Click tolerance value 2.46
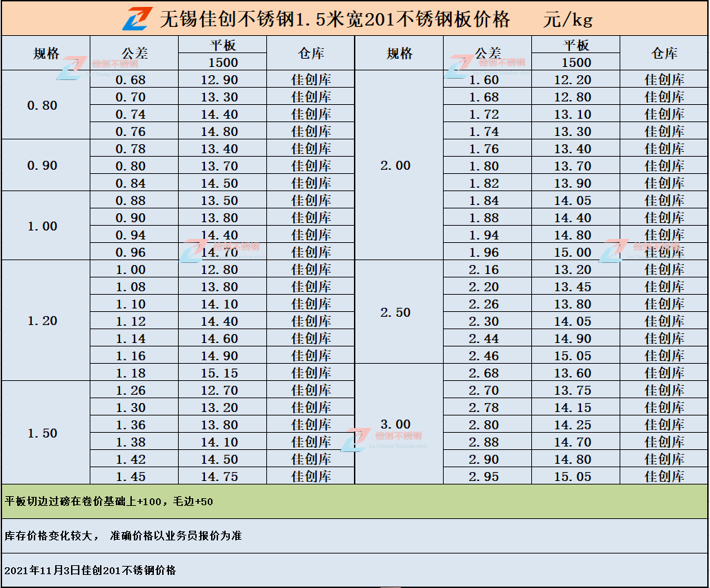This screenshot has height=588, width=710. (x=484, y=356)
